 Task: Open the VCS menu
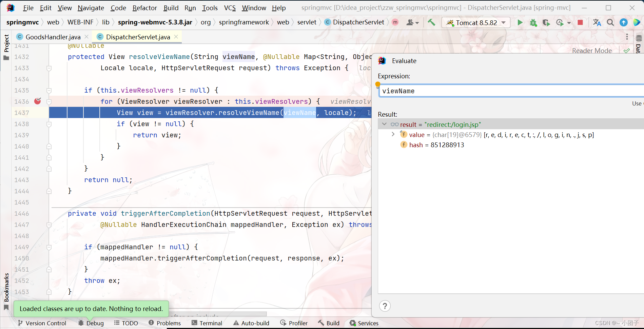pyautogui.click(x=230, y=8)
